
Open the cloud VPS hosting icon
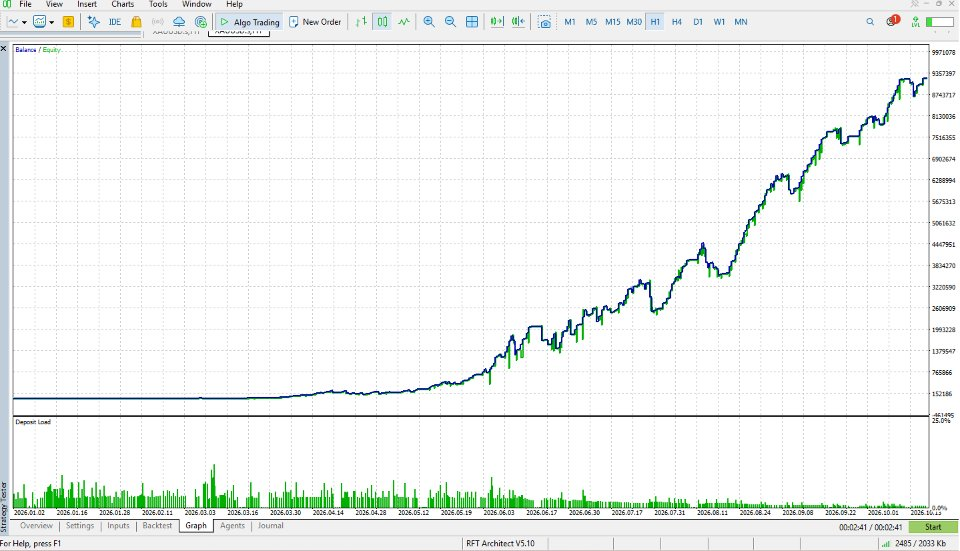pyautogui.click(x=179, y=22)
